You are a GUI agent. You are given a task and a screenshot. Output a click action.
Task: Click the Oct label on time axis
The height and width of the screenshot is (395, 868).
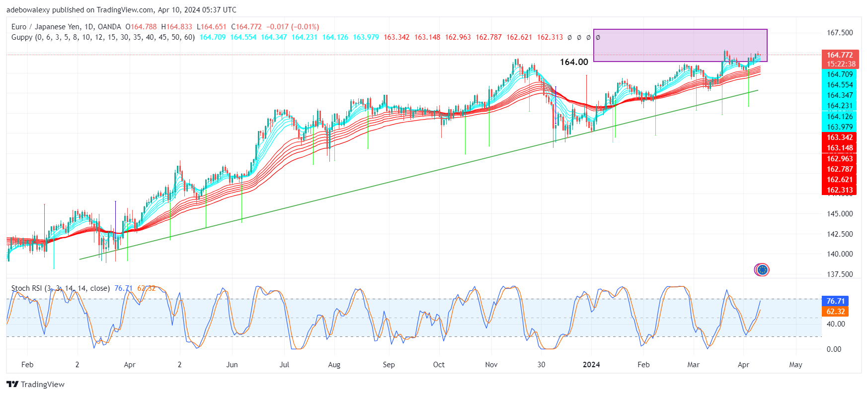[439, 365]
